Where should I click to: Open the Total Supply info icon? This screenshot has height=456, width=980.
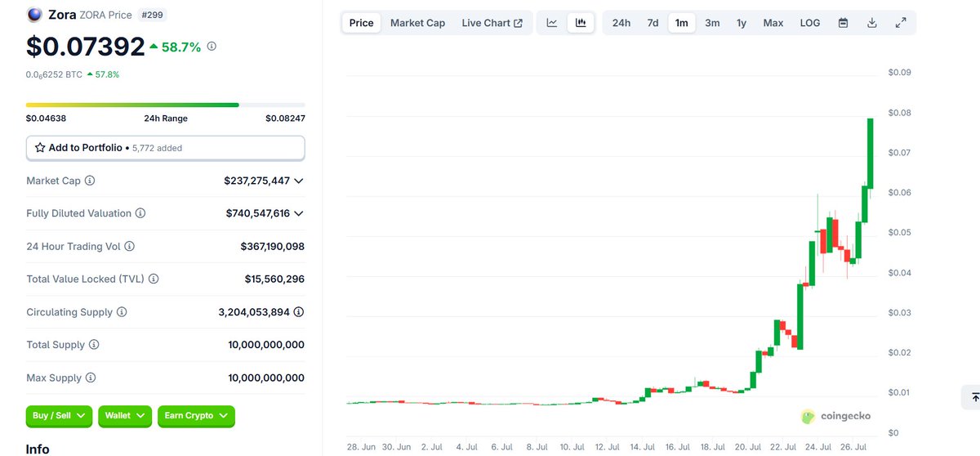tap(94, 345)
